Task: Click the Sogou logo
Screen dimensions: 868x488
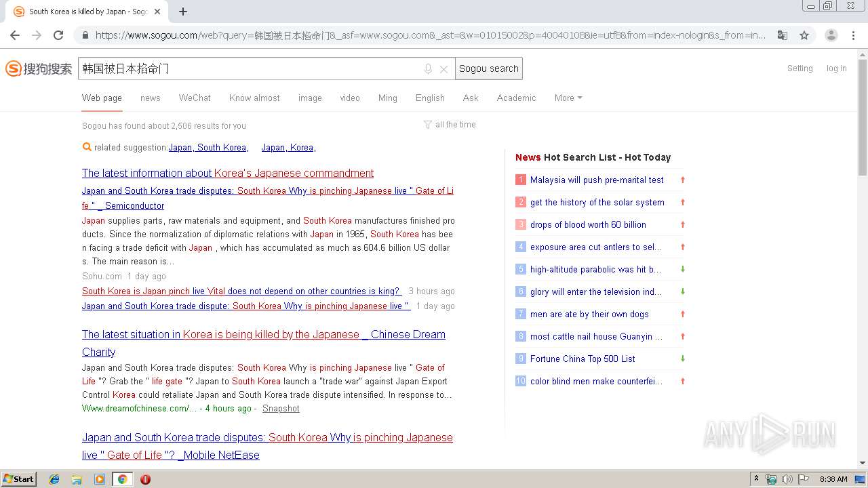Action: [x=39, y=68]
